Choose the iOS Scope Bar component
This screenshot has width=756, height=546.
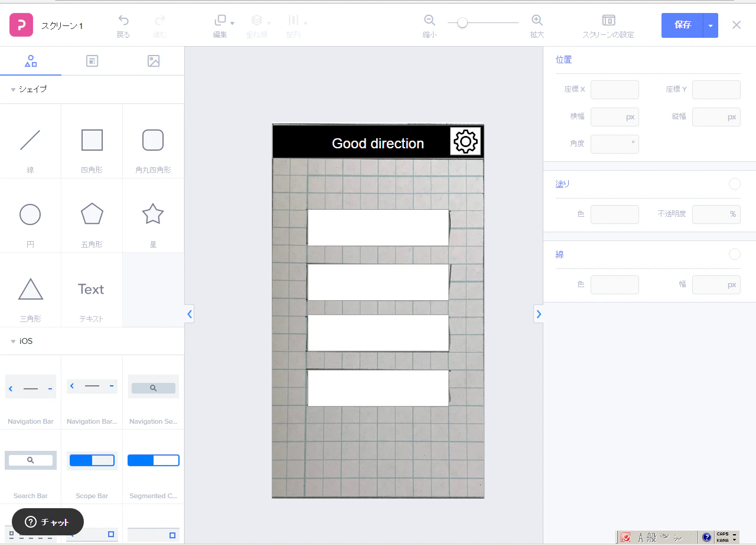pyautogui.click(x=92, y=460)
